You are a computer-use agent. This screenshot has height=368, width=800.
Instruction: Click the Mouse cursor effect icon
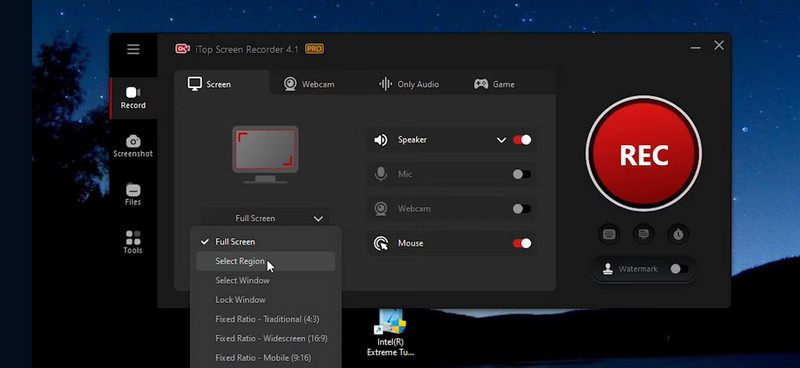tap(381, 243)
